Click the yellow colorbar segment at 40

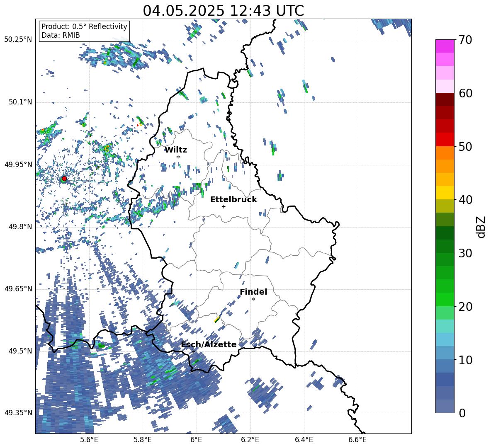(445, 193)
